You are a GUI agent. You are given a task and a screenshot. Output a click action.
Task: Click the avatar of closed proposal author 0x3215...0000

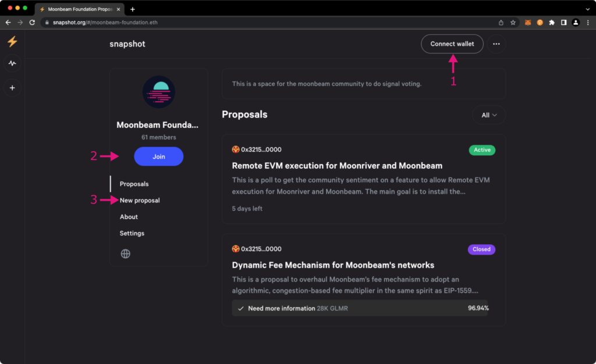coord(236,249)
